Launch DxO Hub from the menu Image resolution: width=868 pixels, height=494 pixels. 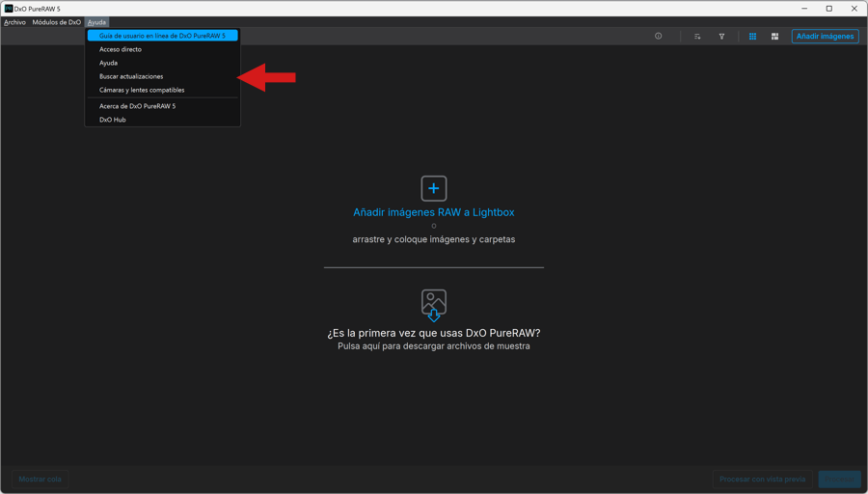click(162, 120)
